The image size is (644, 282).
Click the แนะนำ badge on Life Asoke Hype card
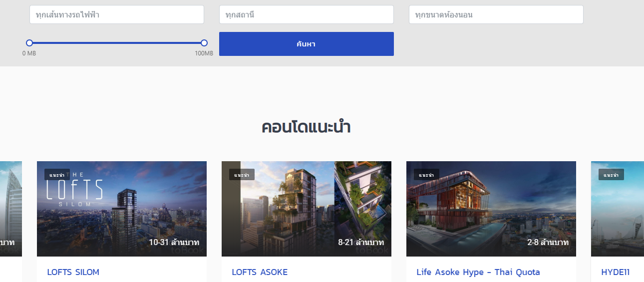(x=426, y=175)
